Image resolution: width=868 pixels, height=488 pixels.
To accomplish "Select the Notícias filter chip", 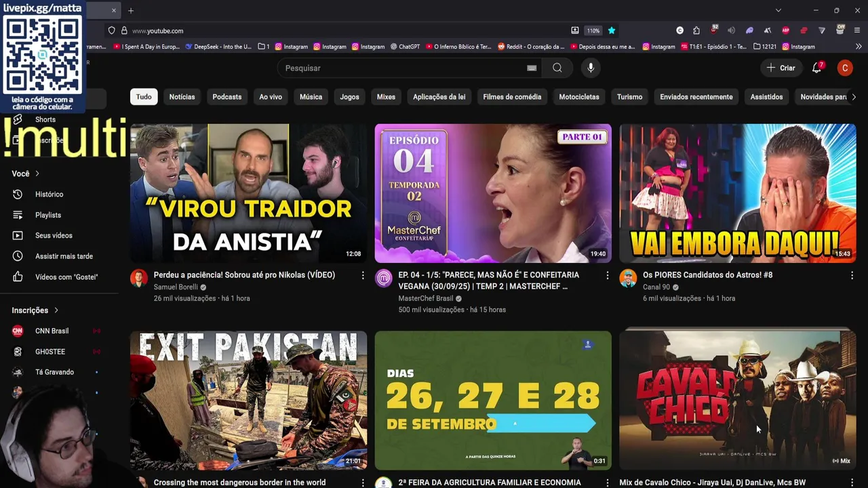I will point(182,97).
